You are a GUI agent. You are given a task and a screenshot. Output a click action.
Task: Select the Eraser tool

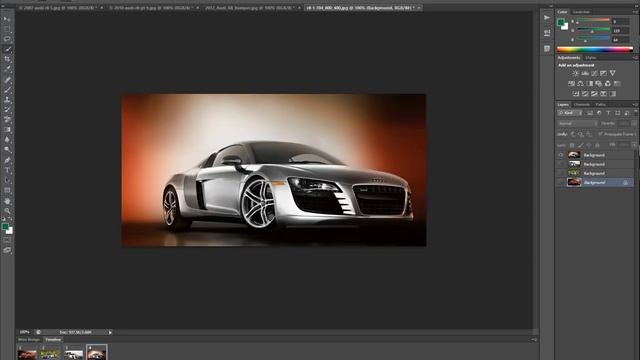[7, 120]
